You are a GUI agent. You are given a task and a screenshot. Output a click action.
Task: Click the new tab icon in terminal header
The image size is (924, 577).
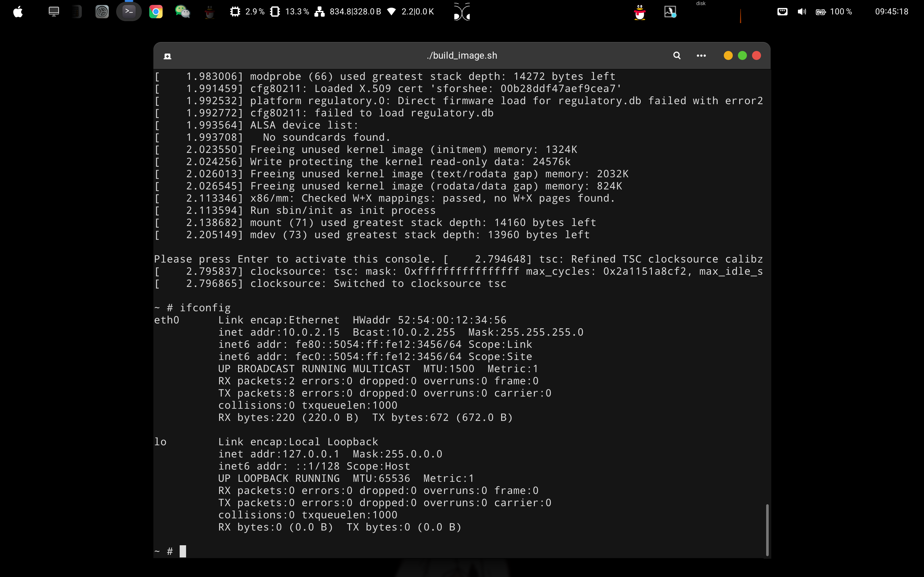[x=167, y=56]
